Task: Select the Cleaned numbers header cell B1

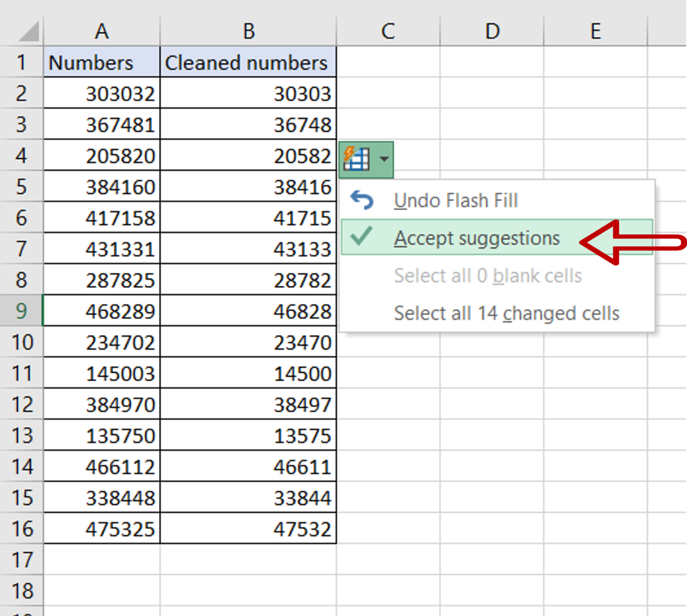Action: [248, 63]
